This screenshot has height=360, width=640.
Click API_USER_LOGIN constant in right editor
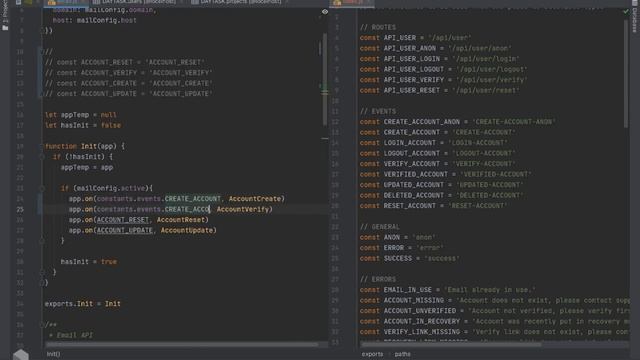point(411,59)
